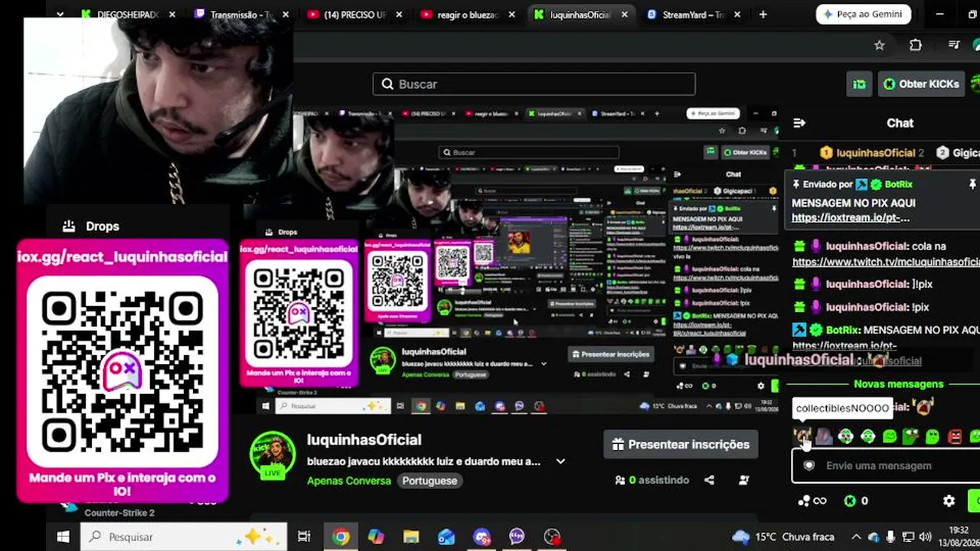Click the Obter KICKs button
The height and width of the screenshot is (551, 980).
pos(921,84)
